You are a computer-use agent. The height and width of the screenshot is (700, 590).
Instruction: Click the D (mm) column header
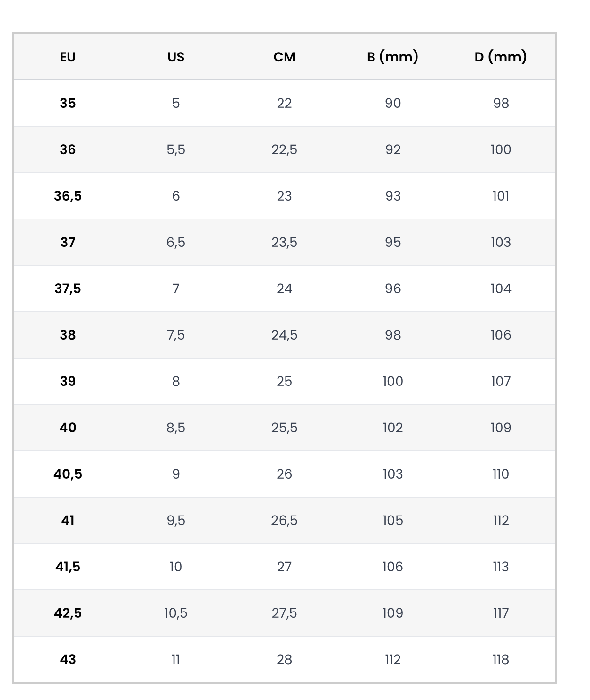click(501, 57)
